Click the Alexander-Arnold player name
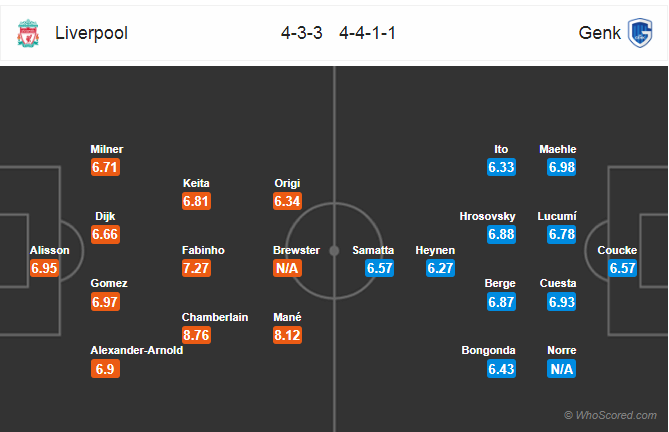 pos(137,351)
